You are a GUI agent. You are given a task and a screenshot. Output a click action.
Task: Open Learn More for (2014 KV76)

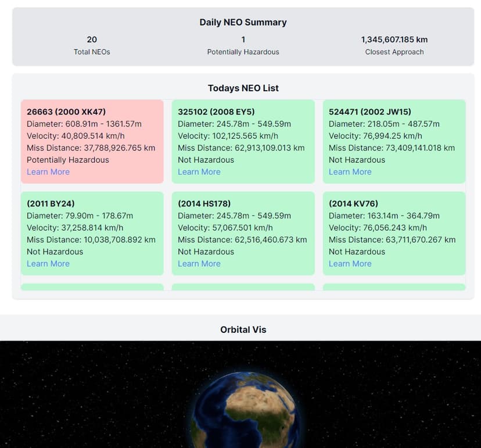point(350,263)
